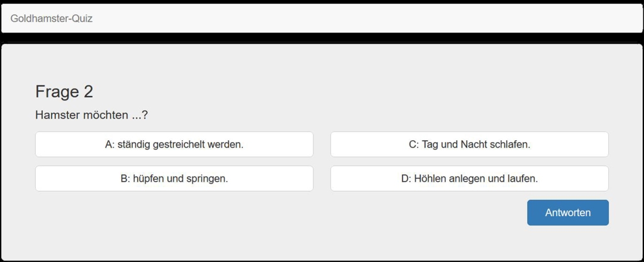Mark the first answer in the right column

[x=469, y=145]
